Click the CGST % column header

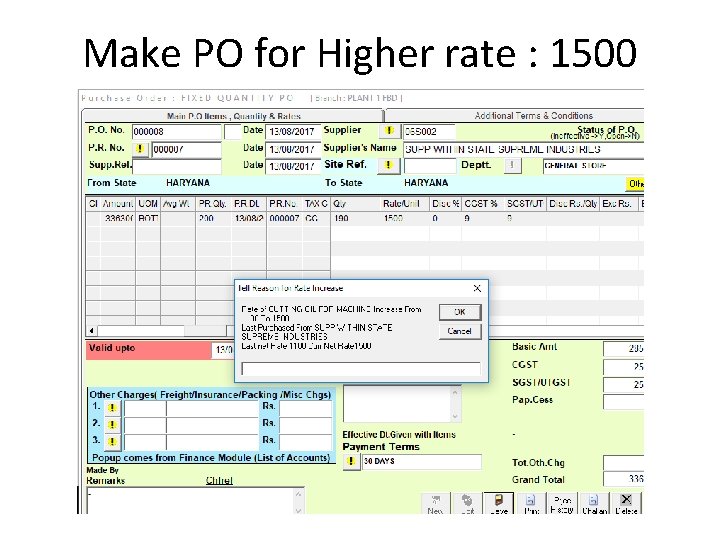(481, 203)
